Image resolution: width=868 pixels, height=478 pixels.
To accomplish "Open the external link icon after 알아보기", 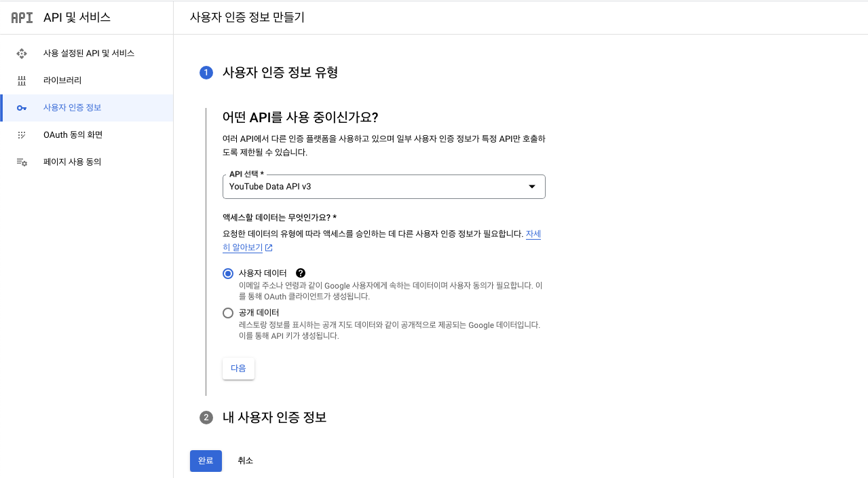I will pyautogui.click(x=269, y=248).
